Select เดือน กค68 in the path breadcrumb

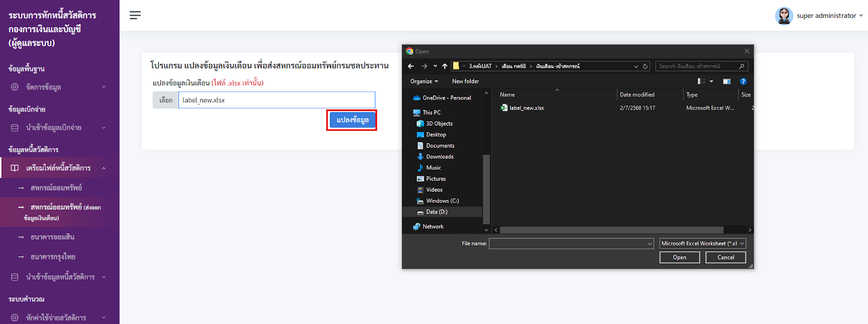point(514,66)
